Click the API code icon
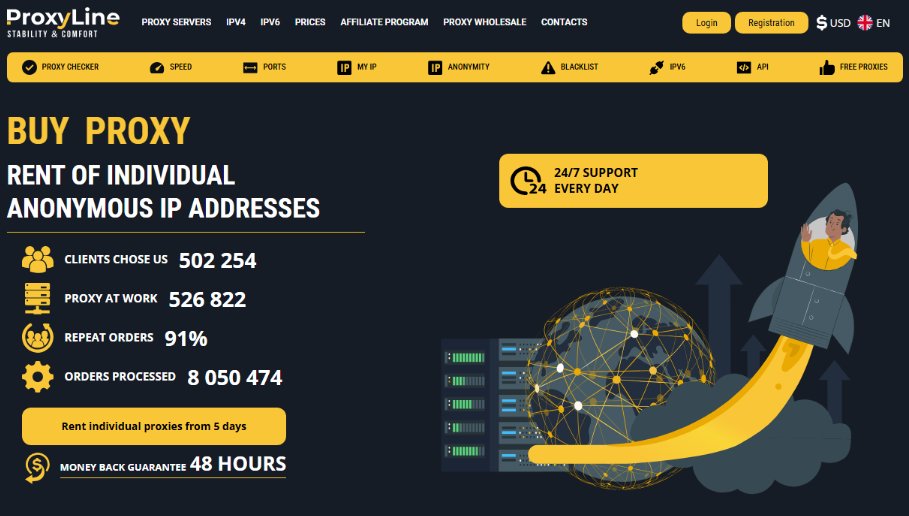 tap(744, 68)
